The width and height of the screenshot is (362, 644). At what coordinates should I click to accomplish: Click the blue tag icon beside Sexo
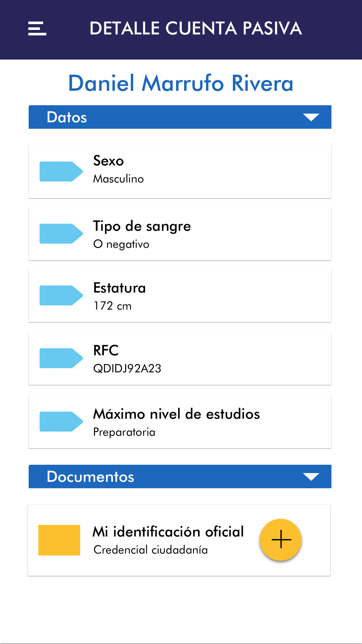61,172
